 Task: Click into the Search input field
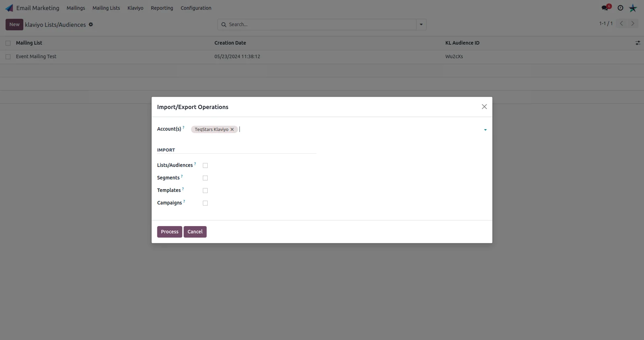tap(321, 25)
